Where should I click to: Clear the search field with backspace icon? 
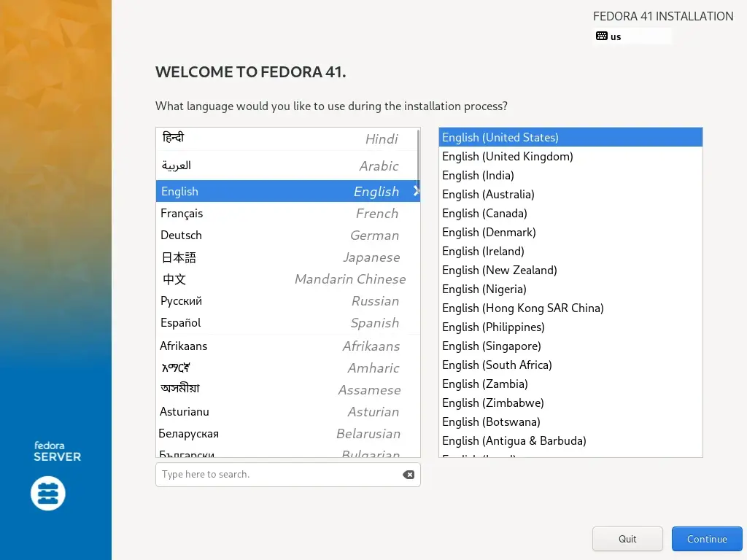[409, 475]
